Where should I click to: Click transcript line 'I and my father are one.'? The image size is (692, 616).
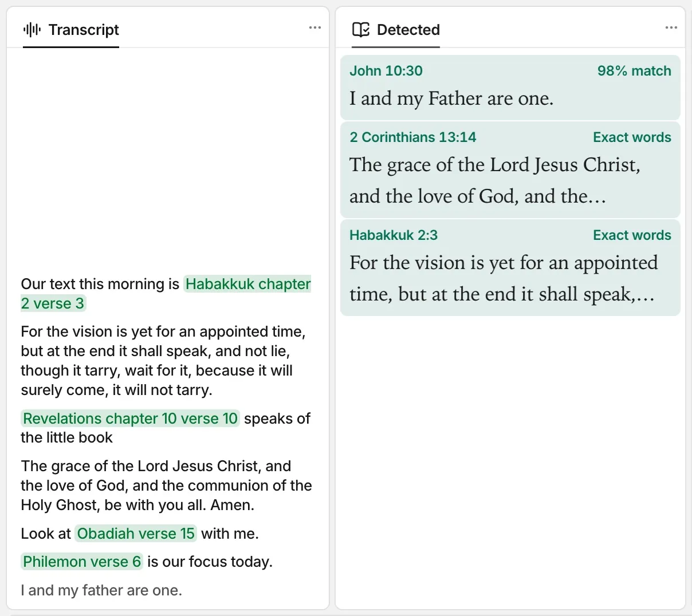click(101, 590)
